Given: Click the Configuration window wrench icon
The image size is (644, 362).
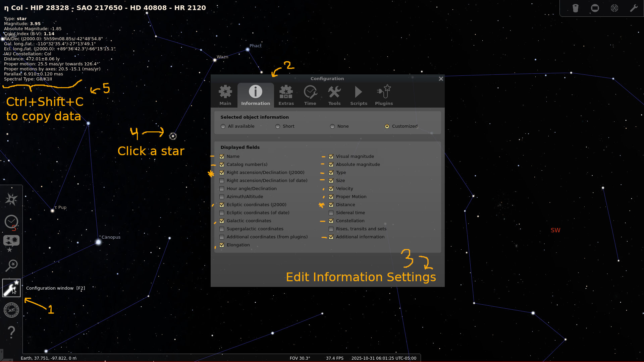Looking at the screenshot, I should pyautogui.click(x=11, y=288).
